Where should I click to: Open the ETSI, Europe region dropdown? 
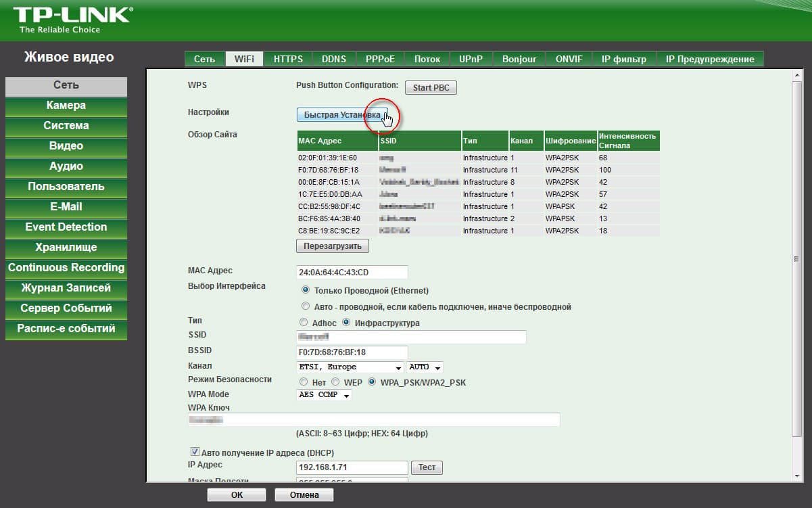[350, 367]
